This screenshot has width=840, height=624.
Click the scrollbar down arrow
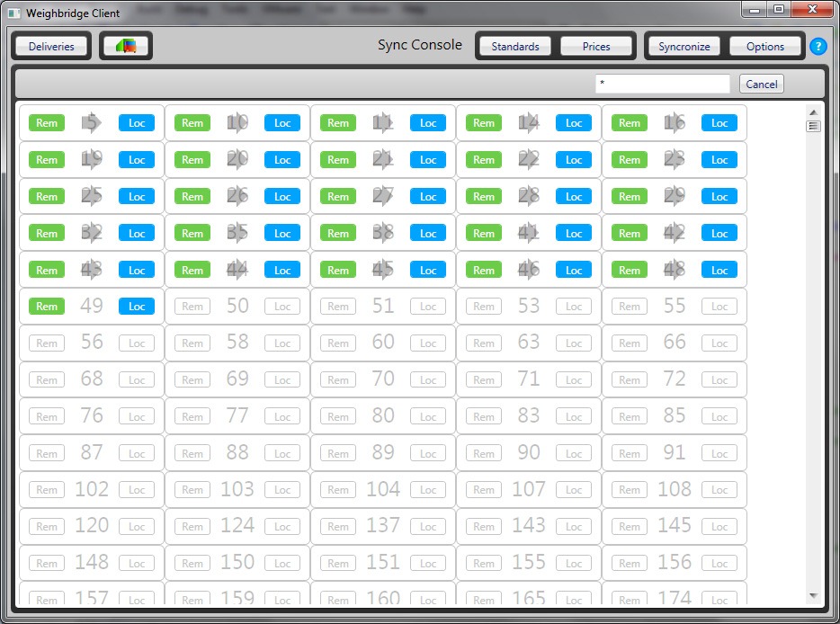(813, 595)
